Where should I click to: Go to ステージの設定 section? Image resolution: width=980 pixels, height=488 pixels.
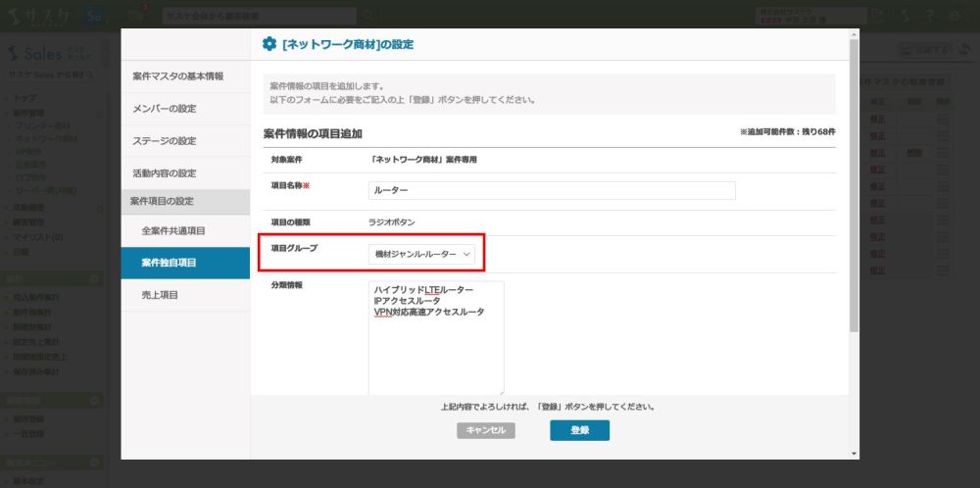tap(164, 141)
